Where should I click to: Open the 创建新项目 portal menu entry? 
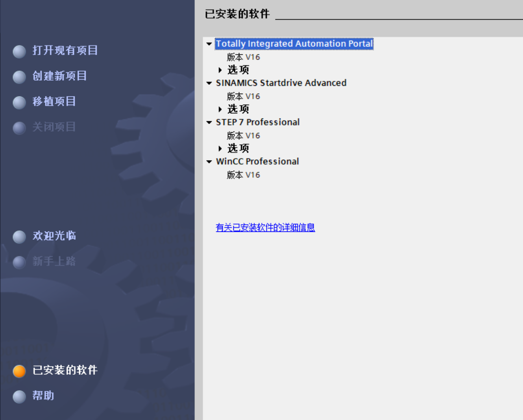point(60,77)
